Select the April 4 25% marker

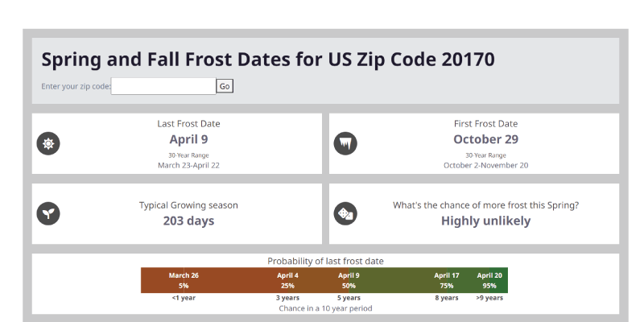pyautogui.click(x=287, y=280)
